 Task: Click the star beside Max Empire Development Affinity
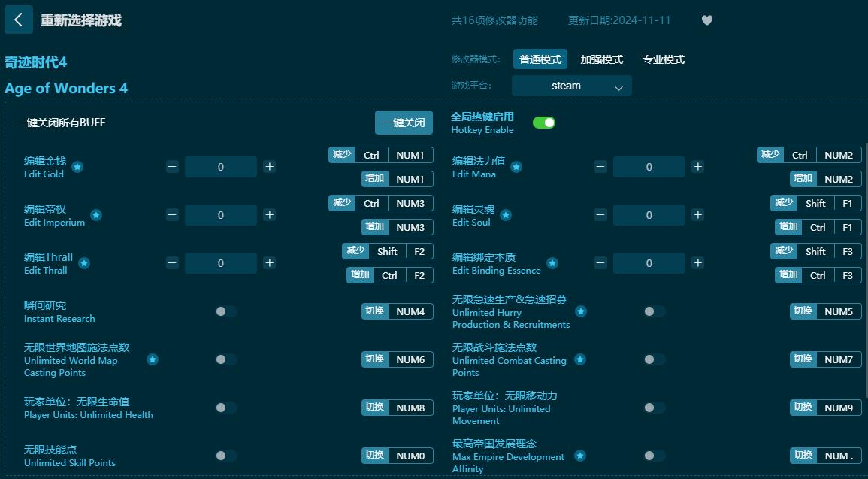(579, 455)
